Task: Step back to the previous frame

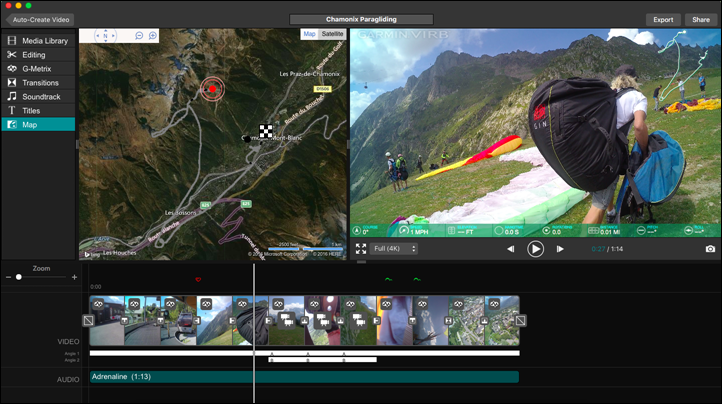Action: pyautogui.click(x=510, y=249)
